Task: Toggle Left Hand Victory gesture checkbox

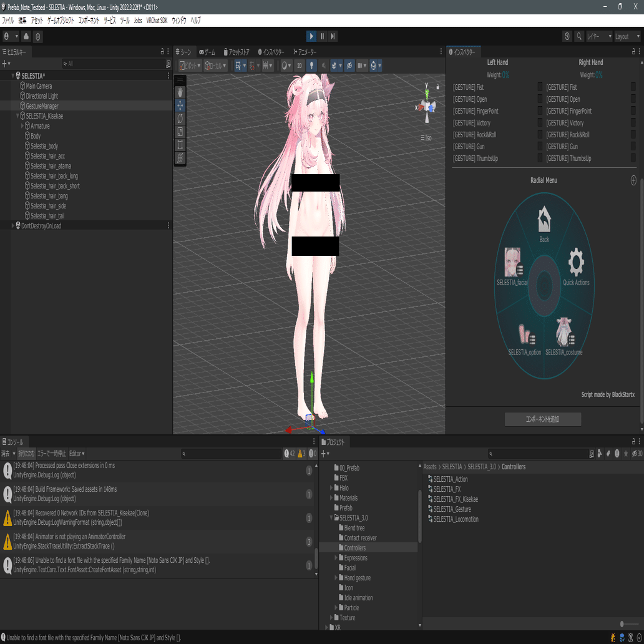Action: click(x=540, y=122)
